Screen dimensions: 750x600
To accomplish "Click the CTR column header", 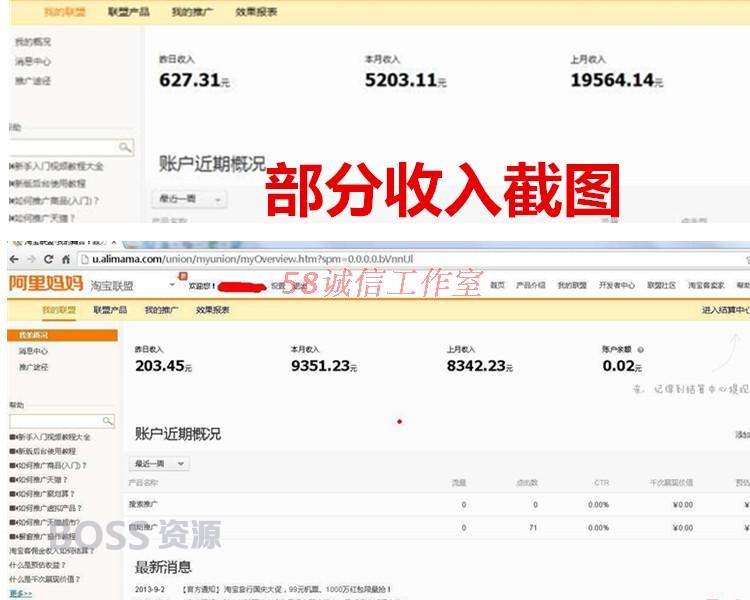I will pos(601,483).
